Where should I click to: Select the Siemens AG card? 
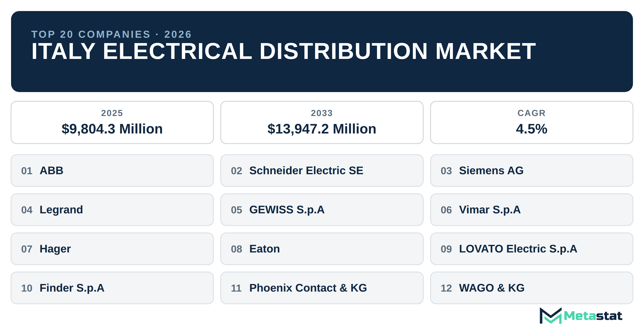pos(532,170)
